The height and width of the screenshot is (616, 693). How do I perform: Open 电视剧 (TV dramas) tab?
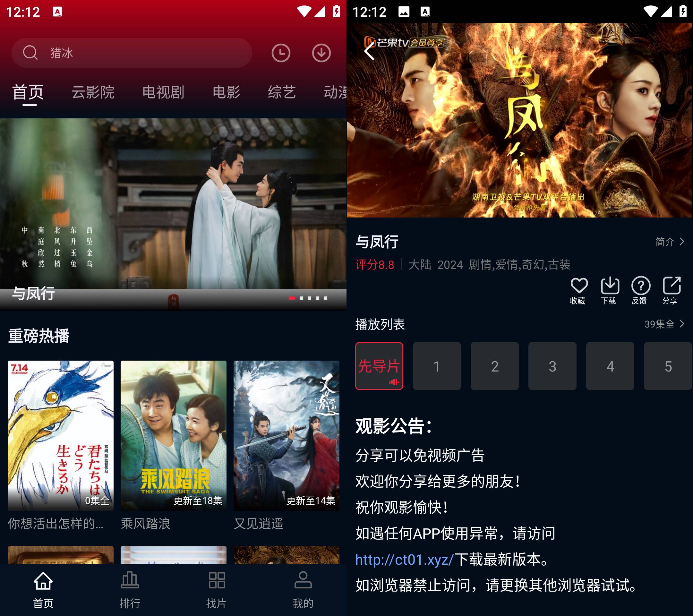[163, 93]
